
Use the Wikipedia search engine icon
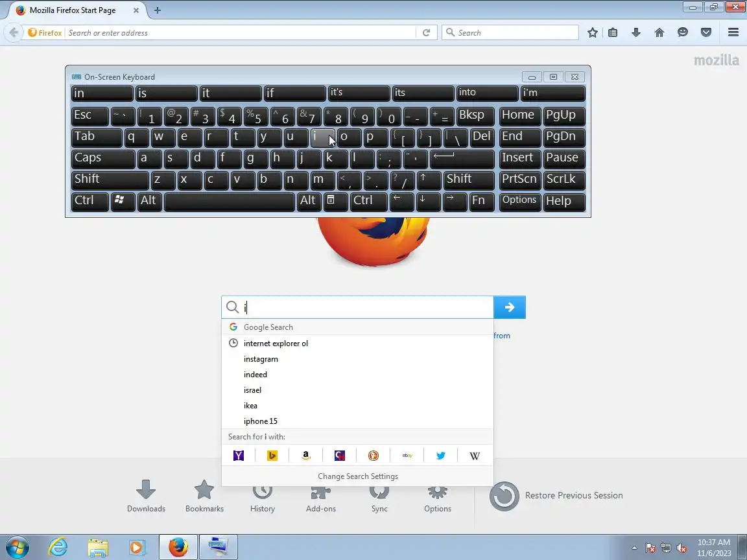click(x=475, y=456)
